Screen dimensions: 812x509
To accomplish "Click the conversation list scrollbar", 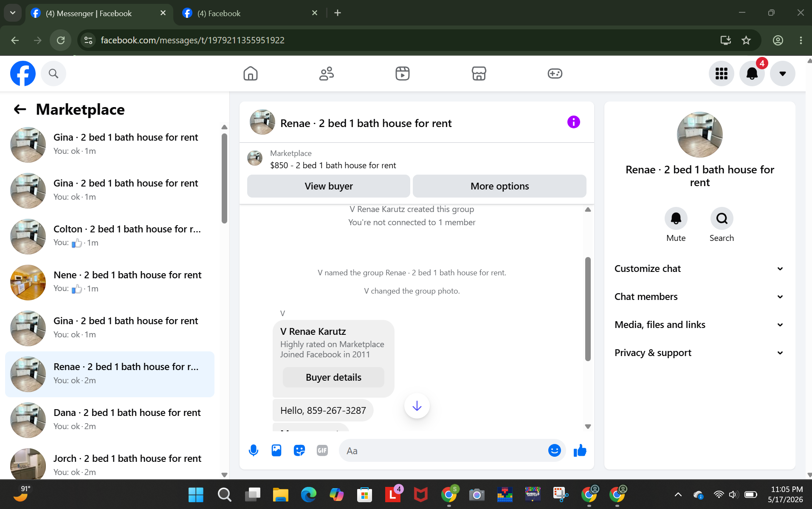I will tap(224, 178).
